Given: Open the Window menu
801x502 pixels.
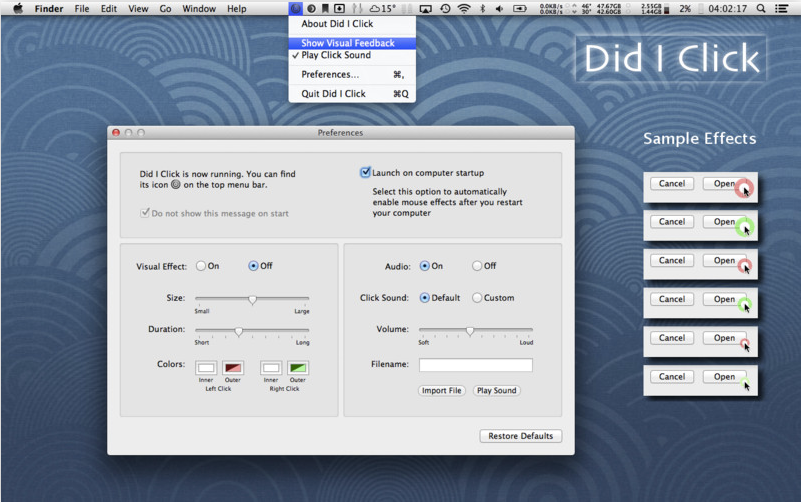Looking at the screenshot, I should [199, 9].
